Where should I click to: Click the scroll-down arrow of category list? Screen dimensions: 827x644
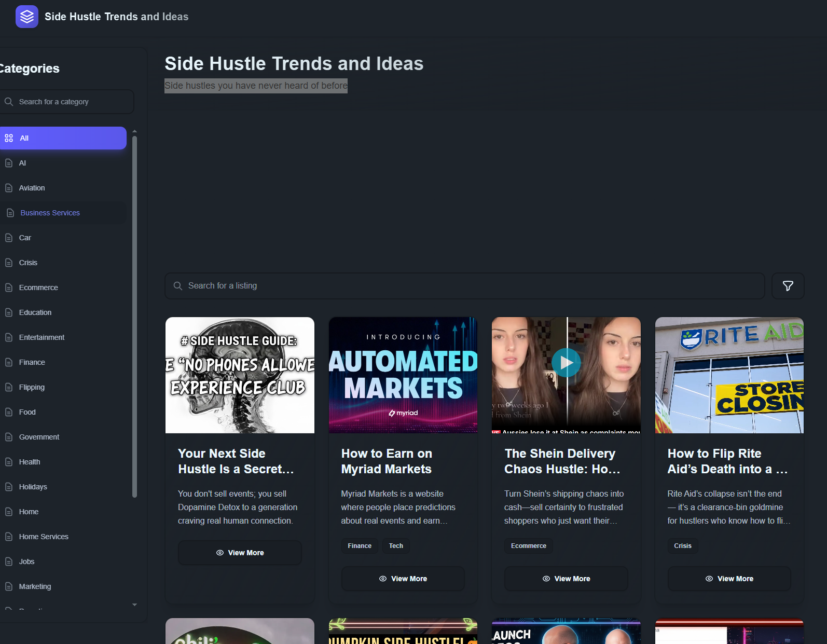[135, 605]
